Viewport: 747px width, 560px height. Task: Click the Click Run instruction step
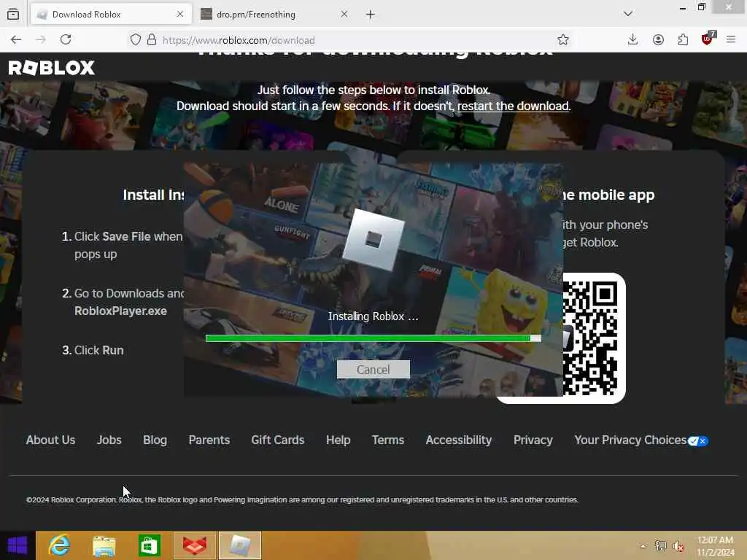[93, 350]
